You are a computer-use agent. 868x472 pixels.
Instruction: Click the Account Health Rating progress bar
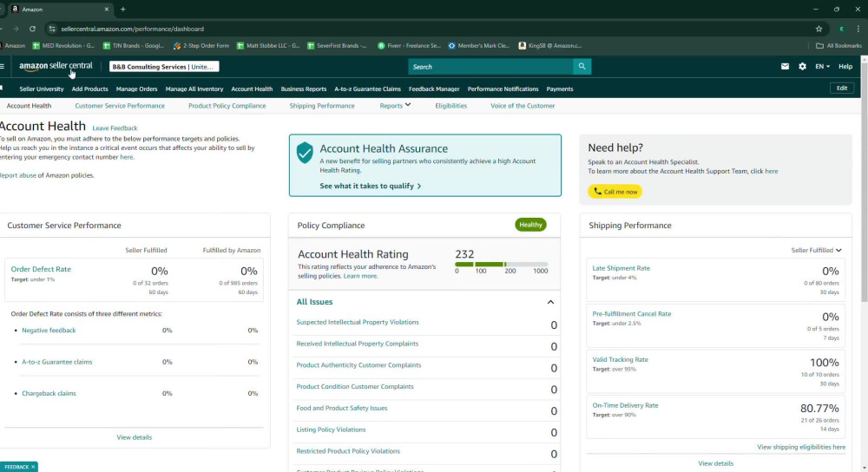[502, 265]
